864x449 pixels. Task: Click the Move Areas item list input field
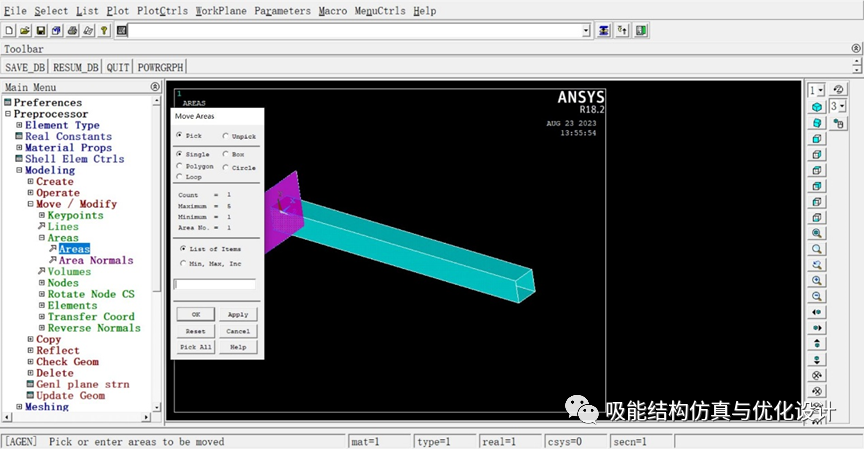tap(215, 284)
